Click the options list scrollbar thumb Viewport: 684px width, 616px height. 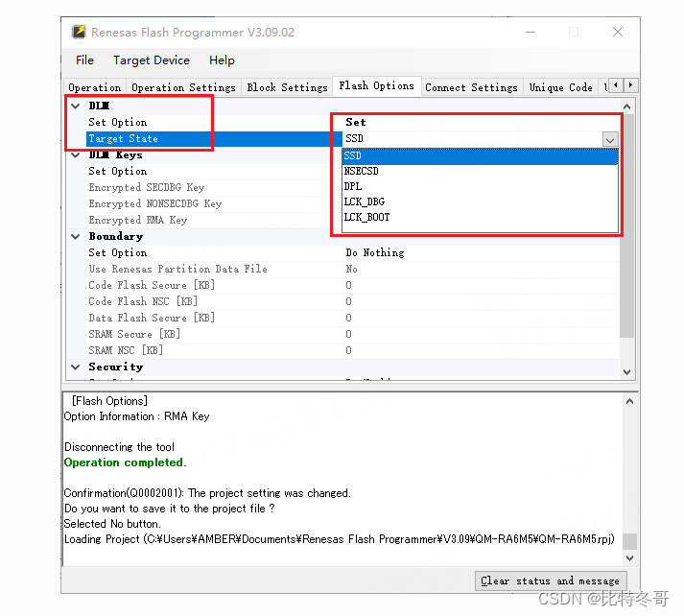pyautogui.click(x=626, y=225)
